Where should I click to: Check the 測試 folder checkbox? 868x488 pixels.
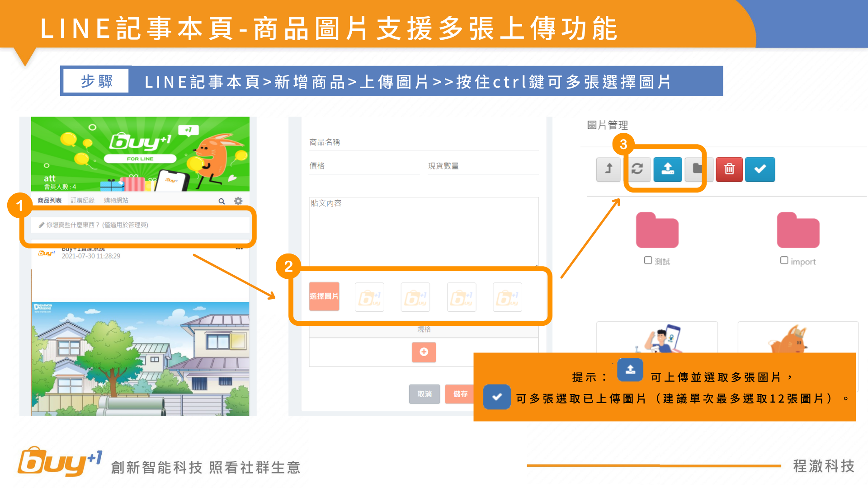click(x=648, y=260)
